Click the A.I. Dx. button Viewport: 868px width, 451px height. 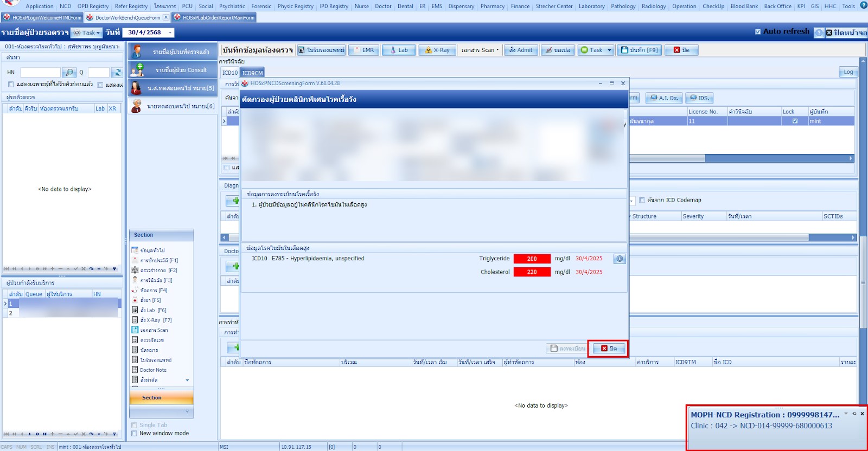click(x=664, y=98)
